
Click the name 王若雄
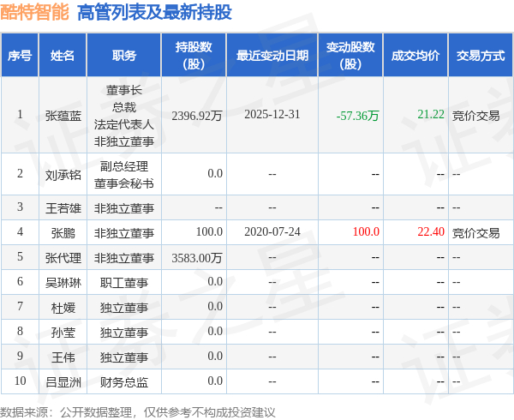click(63, 208)
